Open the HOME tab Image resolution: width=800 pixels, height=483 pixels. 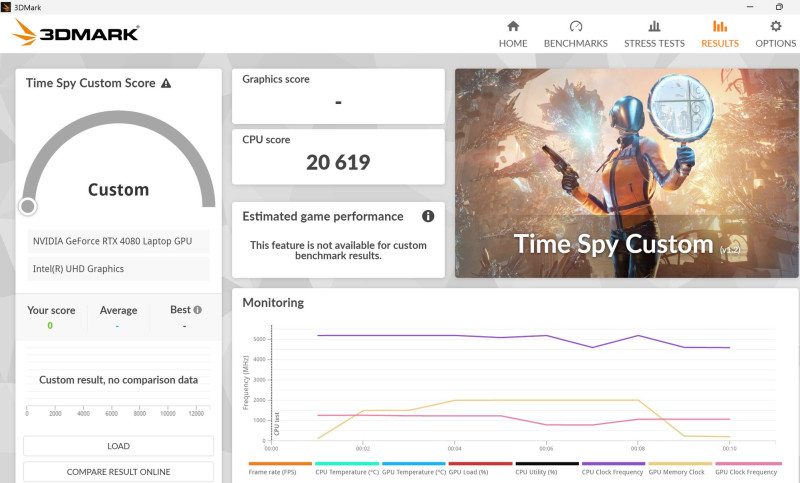(x=513, y=35)
